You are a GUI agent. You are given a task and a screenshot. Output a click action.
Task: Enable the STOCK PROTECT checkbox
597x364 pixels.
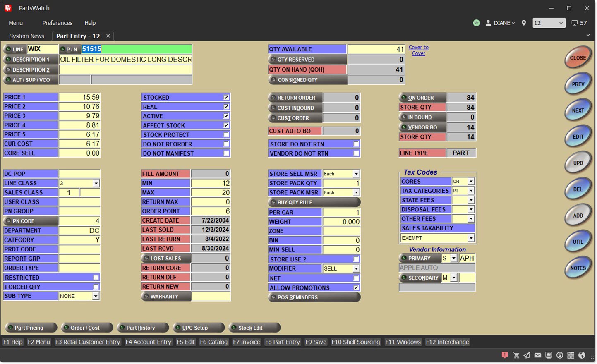pyautogui.click(x=226, y=135)
